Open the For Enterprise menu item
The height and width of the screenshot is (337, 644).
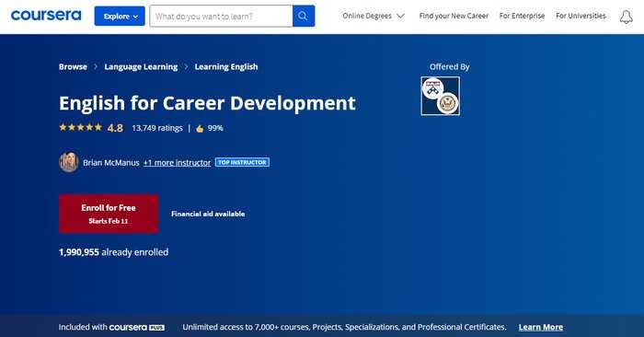click(522, 16)
